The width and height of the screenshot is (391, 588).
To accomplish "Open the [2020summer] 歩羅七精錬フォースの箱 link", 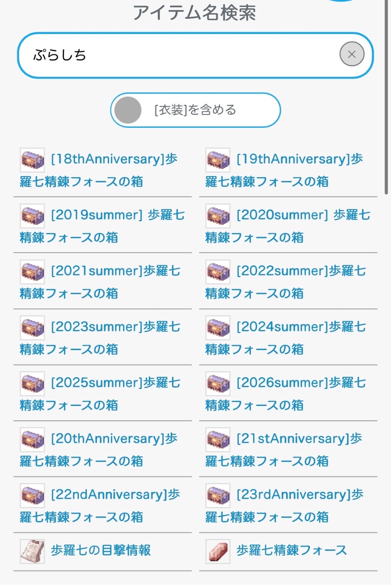I will tap(288, 226).
